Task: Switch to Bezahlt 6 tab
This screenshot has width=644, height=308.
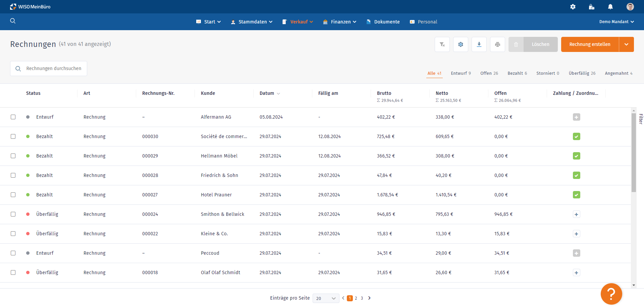Action: pos(517,73)
